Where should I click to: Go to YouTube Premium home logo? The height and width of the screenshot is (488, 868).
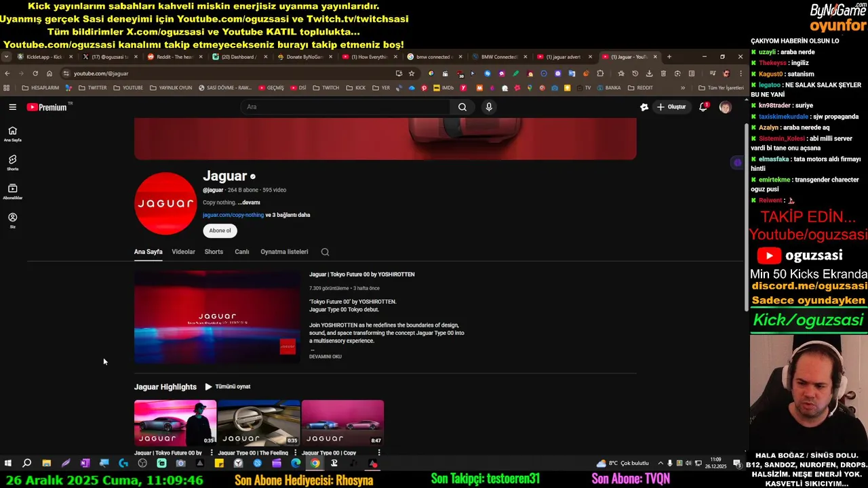(47, 107)
